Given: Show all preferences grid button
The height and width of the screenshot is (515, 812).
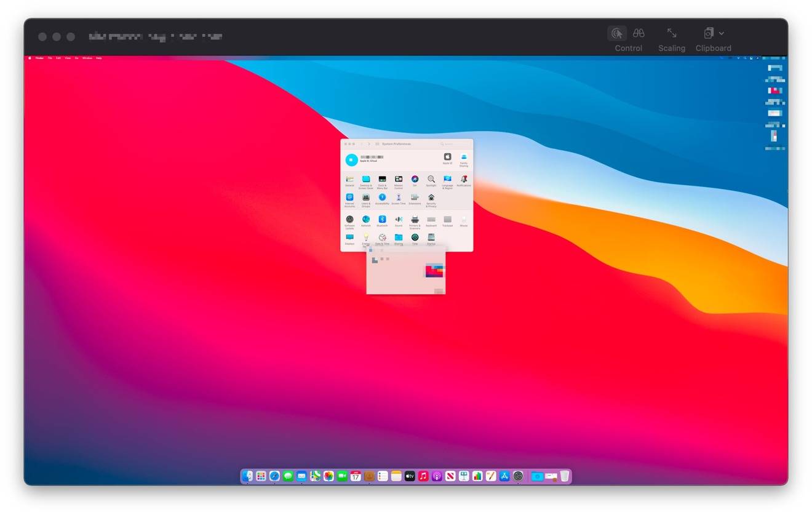Looking at the screenshot, I should coord(377,144).
